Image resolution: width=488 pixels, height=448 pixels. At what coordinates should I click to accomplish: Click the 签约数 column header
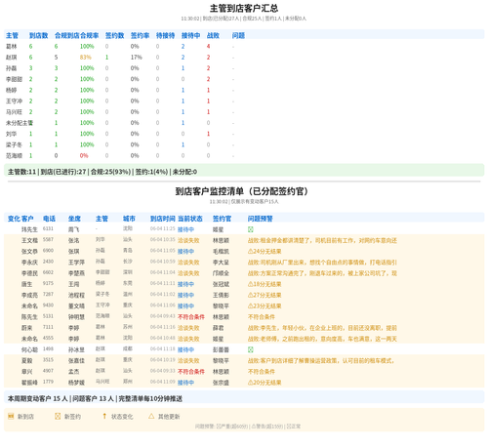[114, 35]
